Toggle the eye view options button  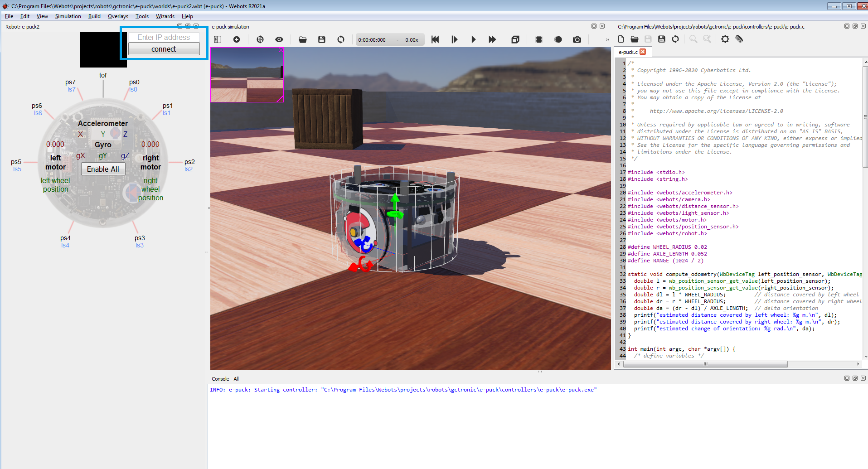coord(279,40)
